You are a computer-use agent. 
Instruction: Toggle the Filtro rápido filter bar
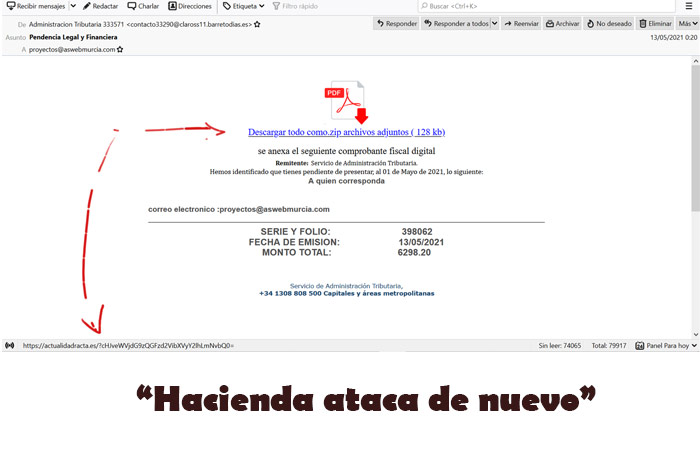pyautogui.click(x=296, y=6)
